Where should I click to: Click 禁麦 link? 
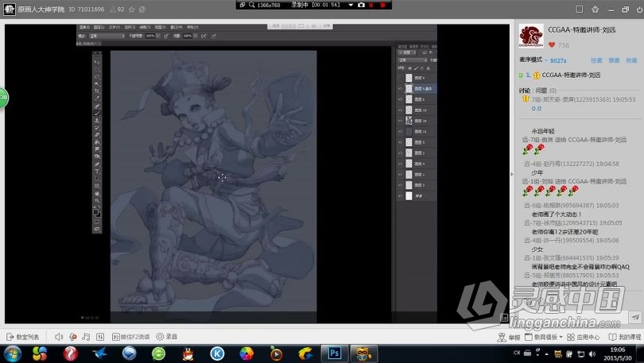(x=614, y=60)
